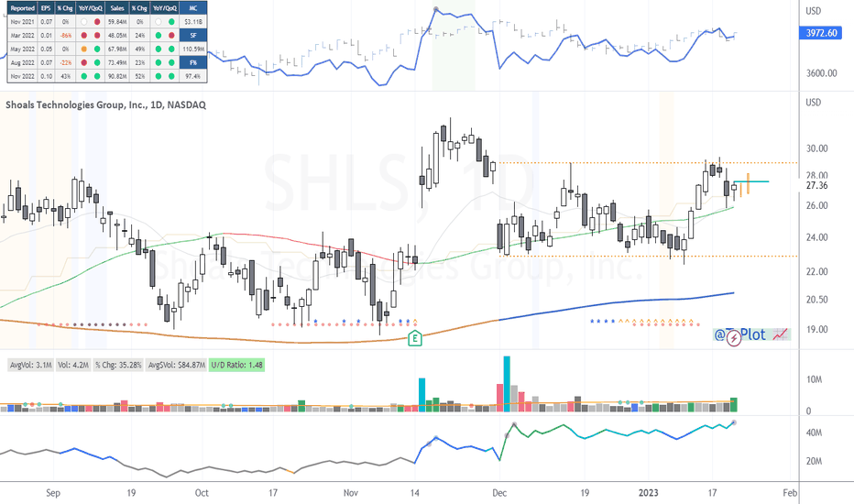Click the Sep label on time axis
This screenshot has width=854, height=504.
point(53,493)
